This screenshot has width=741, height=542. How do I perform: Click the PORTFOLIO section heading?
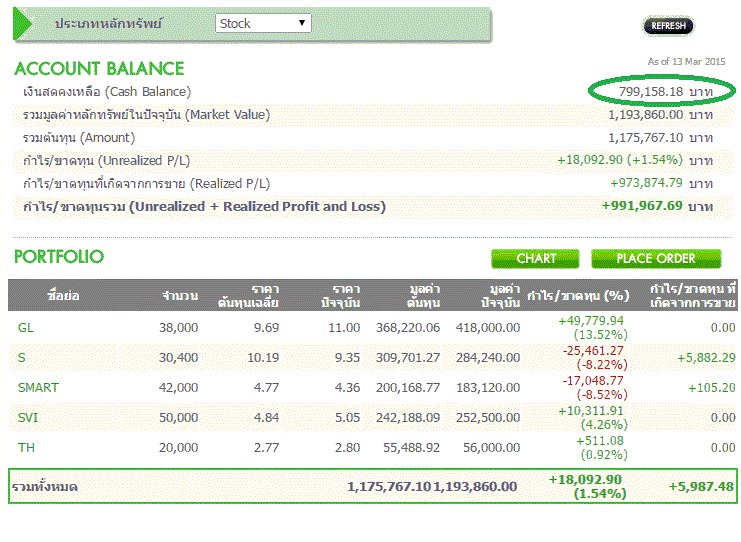pyautogui.click(x=59, y=257)
